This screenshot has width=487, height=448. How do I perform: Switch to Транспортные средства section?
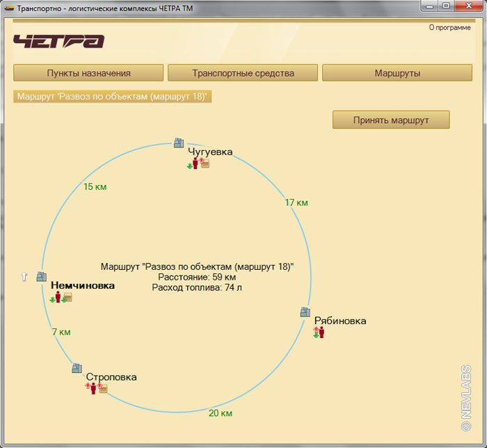click(x=243, y=73)
